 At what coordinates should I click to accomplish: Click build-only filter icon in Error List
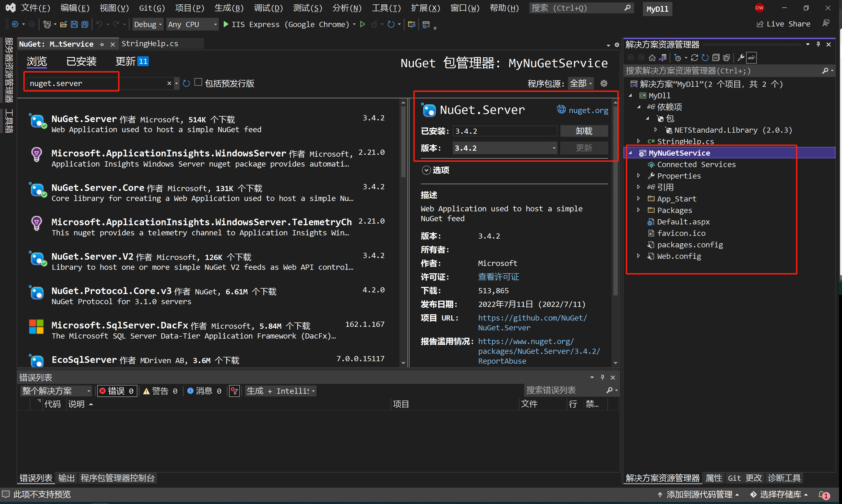click(234, 391)
